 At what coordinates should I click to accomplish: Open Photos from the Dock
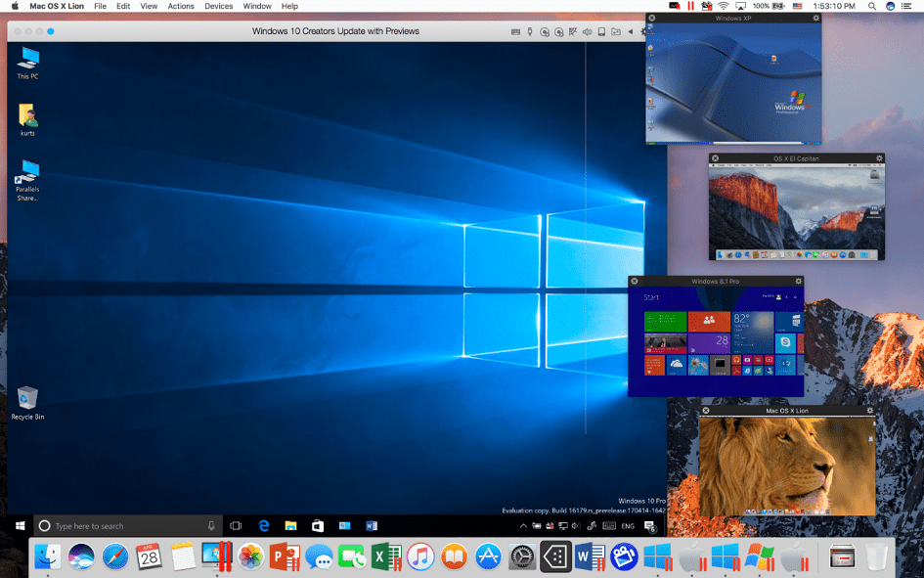point(251,556)
